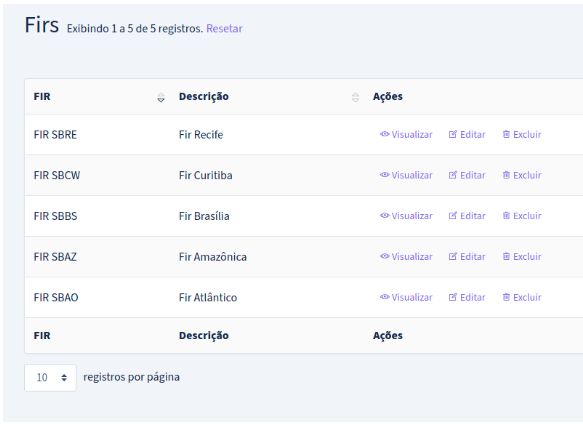Click the trash icon for FIR SBAO
The height and width of the screenshot is (428, 583).
(x=506, y=297)
